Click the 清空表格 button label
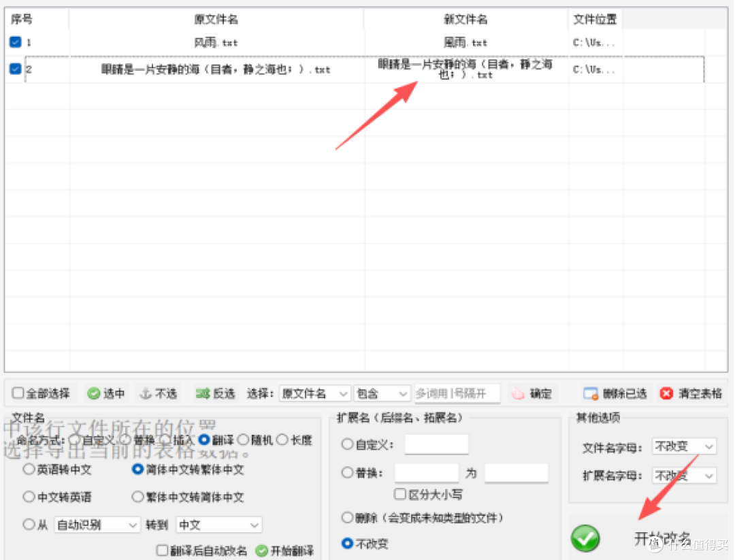The image size is (735, 560). [x=700, y=394]
